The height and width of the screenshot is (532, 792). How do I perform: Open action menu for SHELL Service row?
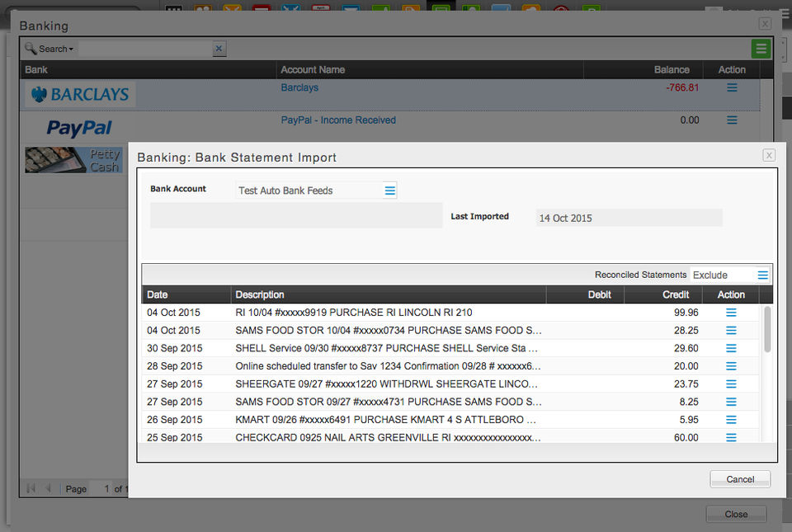point(731,348)
